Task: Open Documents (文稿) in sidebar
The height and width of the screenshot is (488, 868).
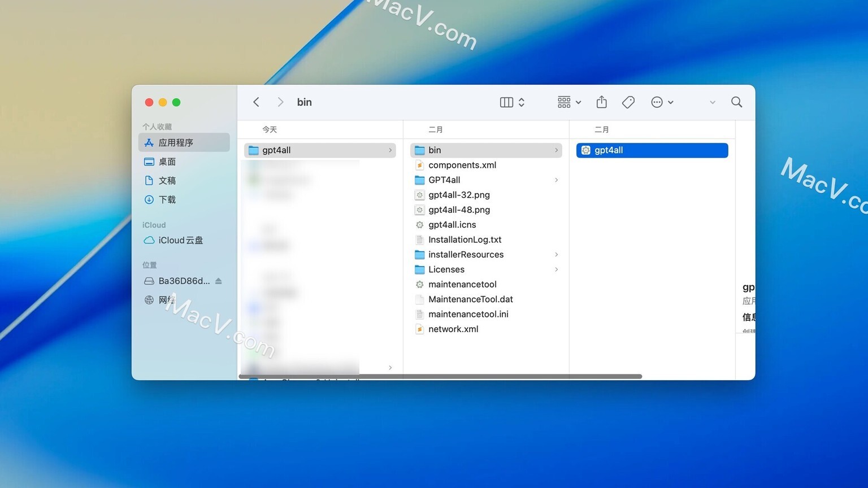Action: tap(184, 181)
